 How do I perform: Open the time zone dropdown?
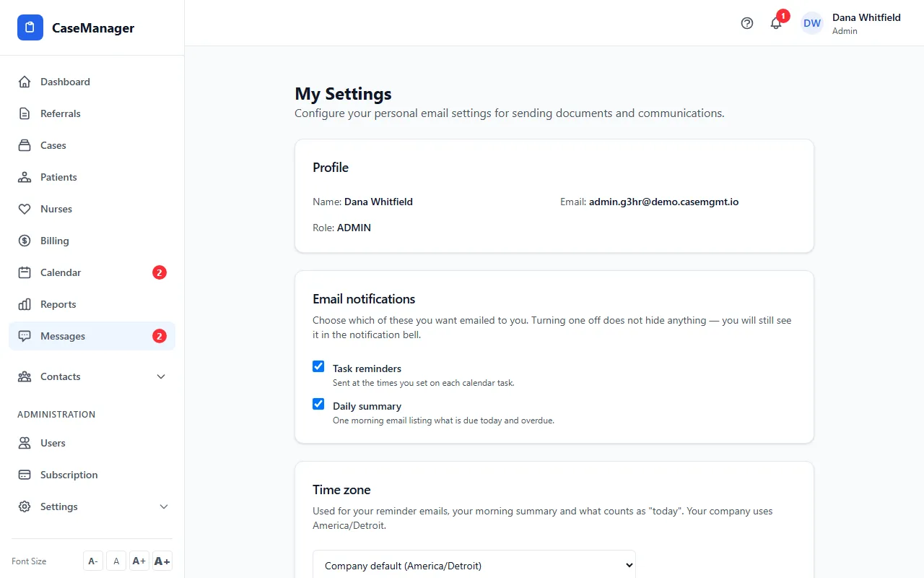coord(474,565)
